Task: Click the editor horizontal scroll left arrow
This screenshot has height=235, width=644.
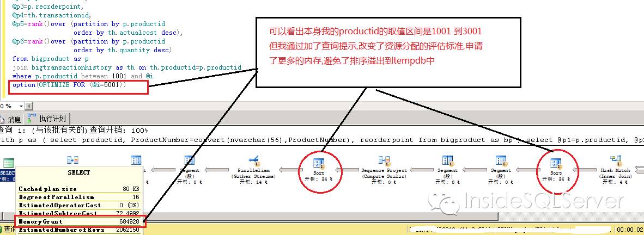Action: pos(29,106)
